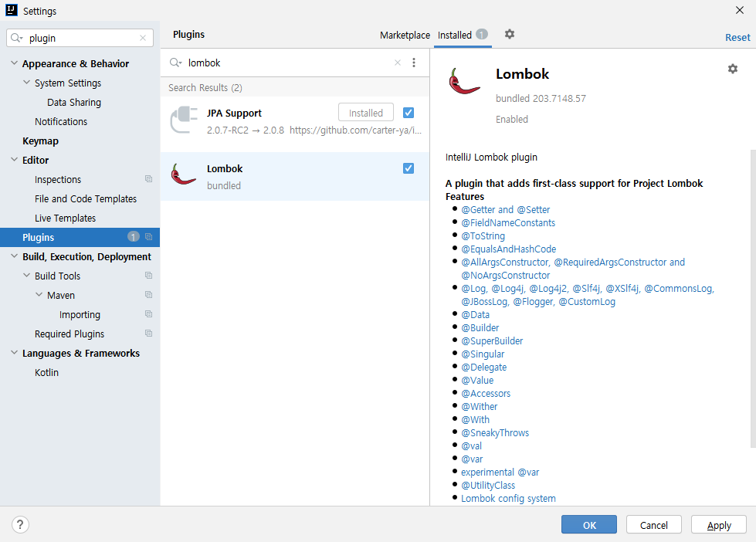Viewport: 756px width, 542px height.
Task: Open the @Delegate feature link
Action: coord(484,368)
